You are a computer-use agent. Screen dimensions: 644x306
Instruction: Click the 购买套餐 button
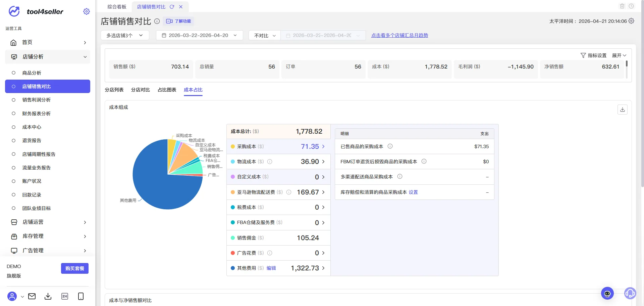tap(74, 268)
